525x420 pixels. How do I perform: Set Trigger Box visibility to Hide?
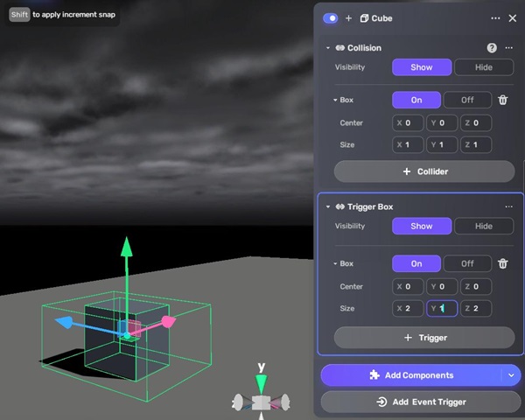pos(484,226)
